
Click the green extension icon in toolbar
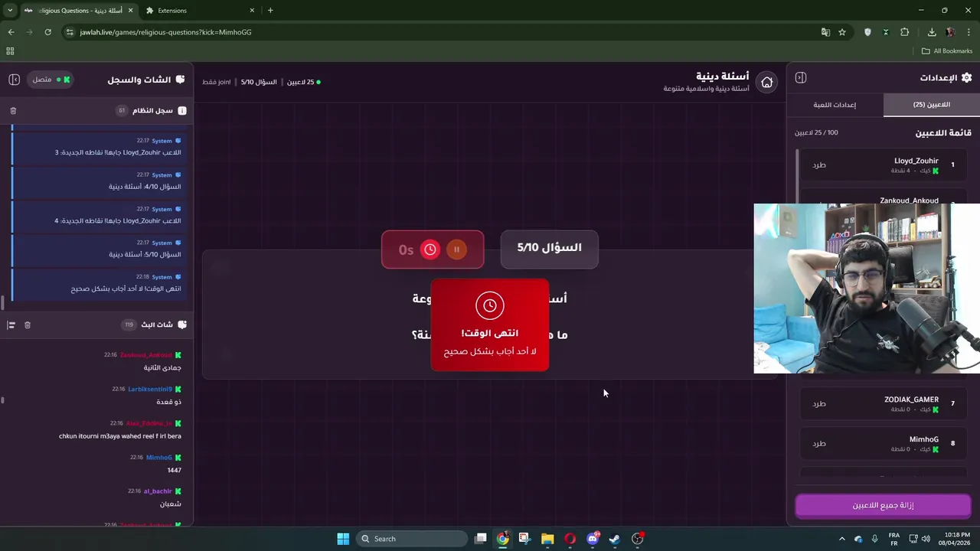[886, 32]
